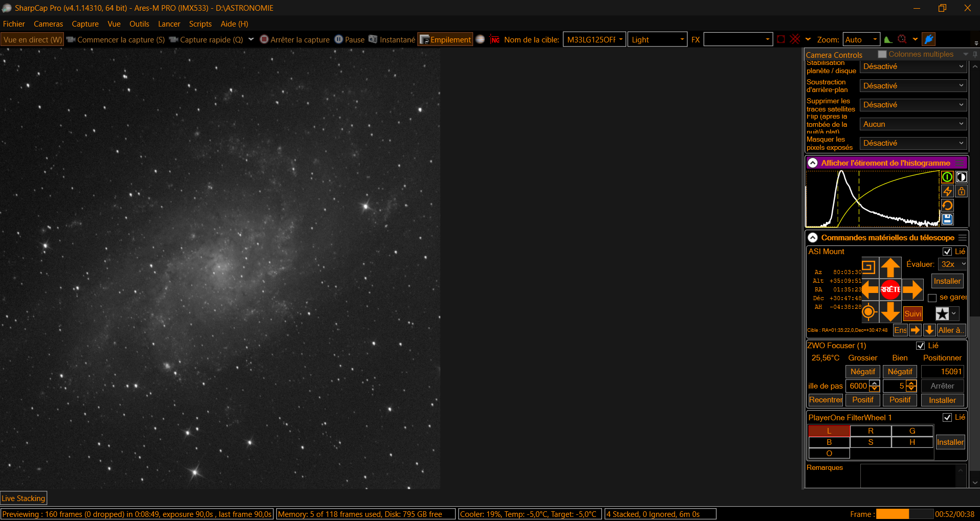The image size is (980, 521).
Task: Open the Soustraction d'arrière-plan dropdown
Action: tap(913, 86)
